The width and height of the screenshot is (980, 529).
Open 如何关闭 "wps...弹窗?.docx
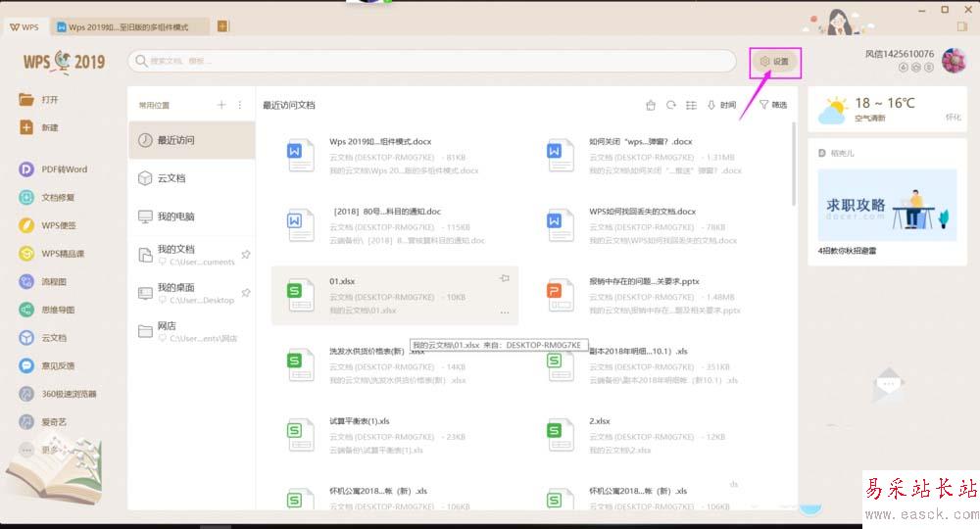tap(655, 156)
